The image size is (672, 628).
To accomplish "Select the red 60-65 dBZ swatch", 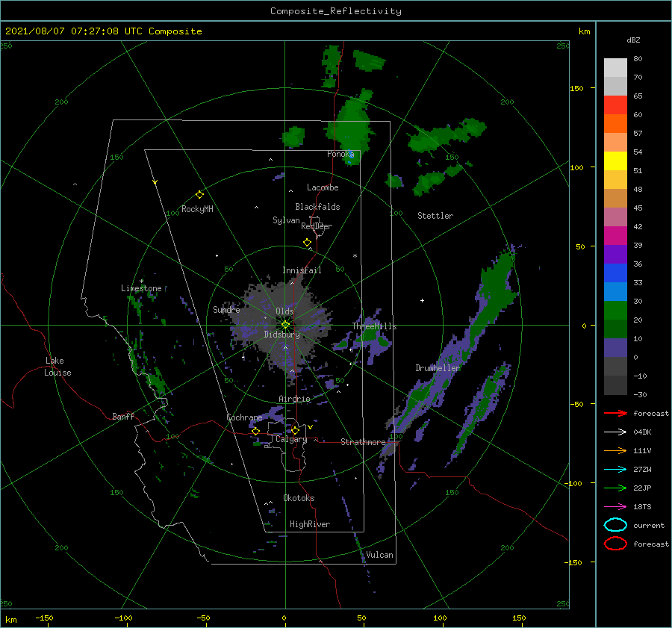I will pyautogui.click(x=615, y=105).
